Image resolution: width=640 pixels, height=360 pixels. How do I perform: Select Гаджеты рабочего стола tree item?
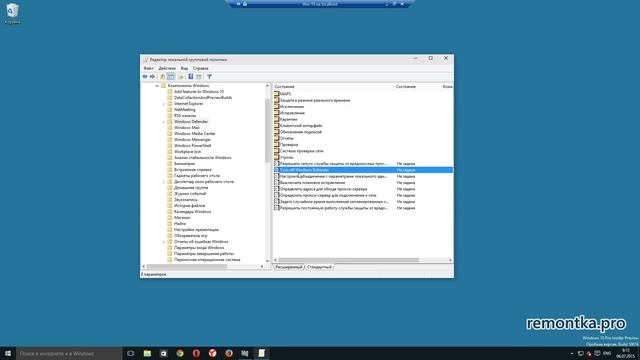pyautogui.click(x=197, y=176)
